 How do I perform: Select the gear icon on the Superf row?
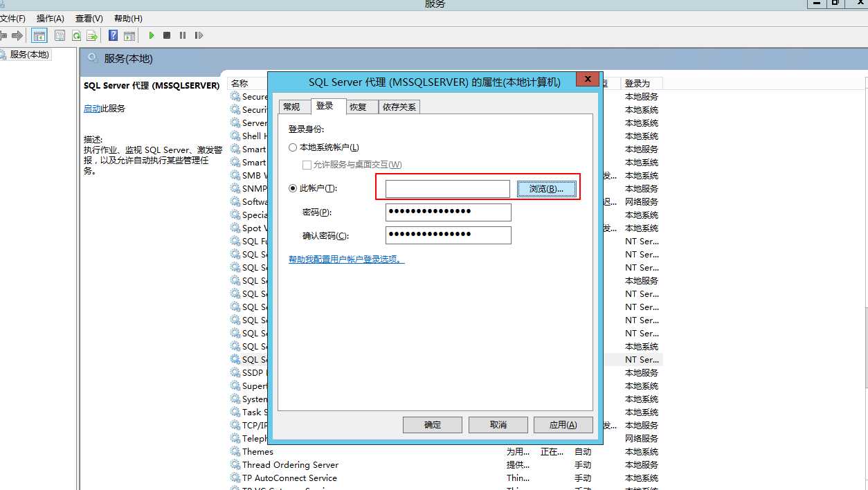point(235,386)
